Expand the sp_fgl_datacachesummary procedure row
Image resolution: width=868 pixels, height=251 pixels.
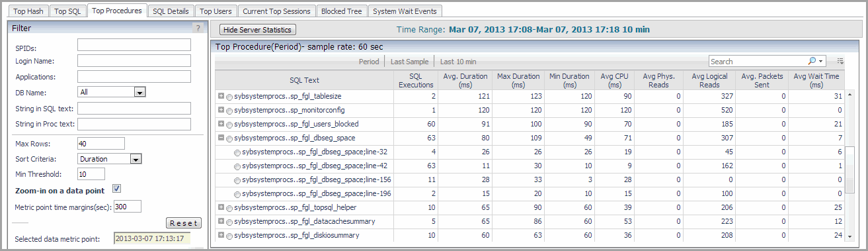click(x=221, y=222)
